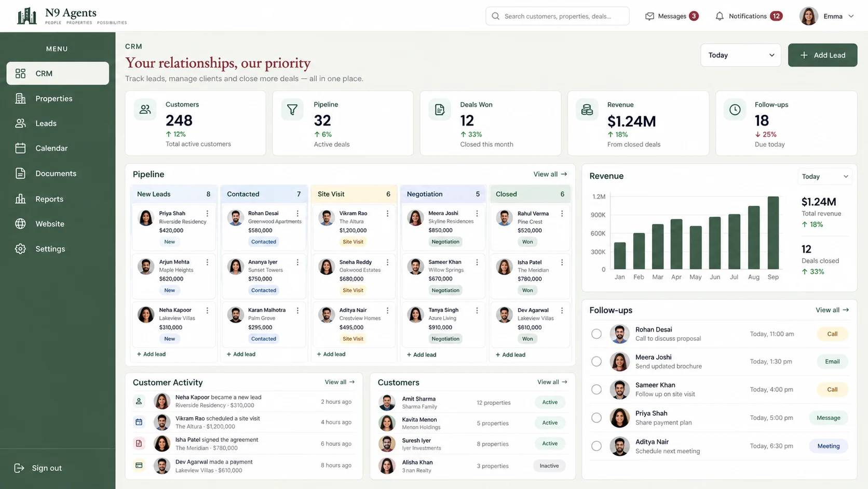Click the Jan bar in Revenue chart
The height and width of the screenshot is (489, 868).
[619, 256]
